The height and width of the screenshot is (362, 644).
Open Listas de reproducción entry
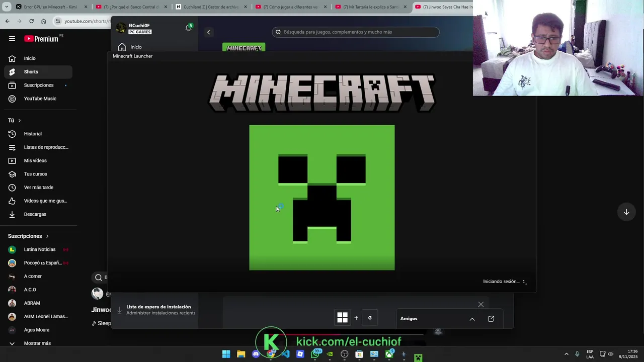[38, 147]
